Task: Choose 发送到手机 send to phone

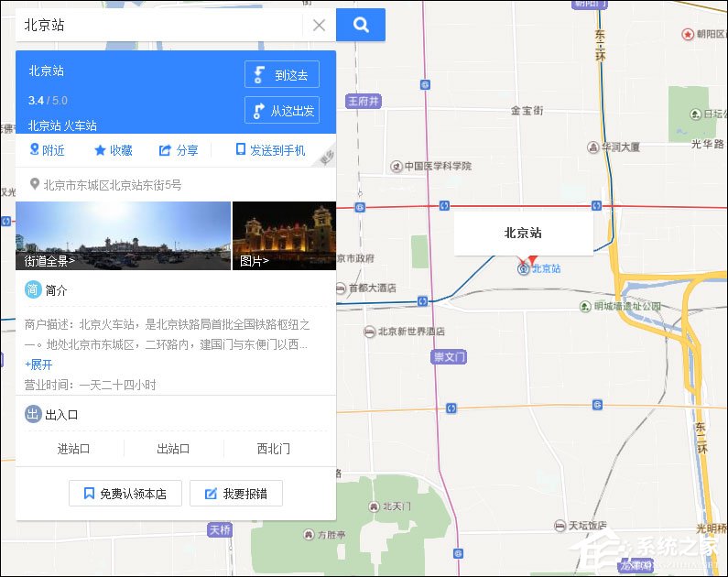Action: coord(271,150)
